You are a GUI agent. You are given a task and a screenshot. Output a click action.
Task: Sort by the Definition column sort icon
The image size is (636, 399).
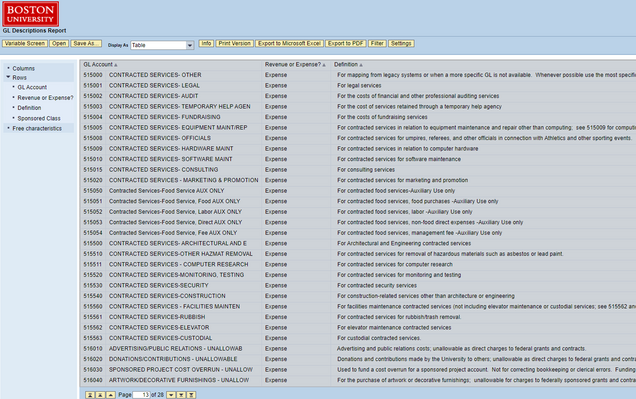point(361,65)
